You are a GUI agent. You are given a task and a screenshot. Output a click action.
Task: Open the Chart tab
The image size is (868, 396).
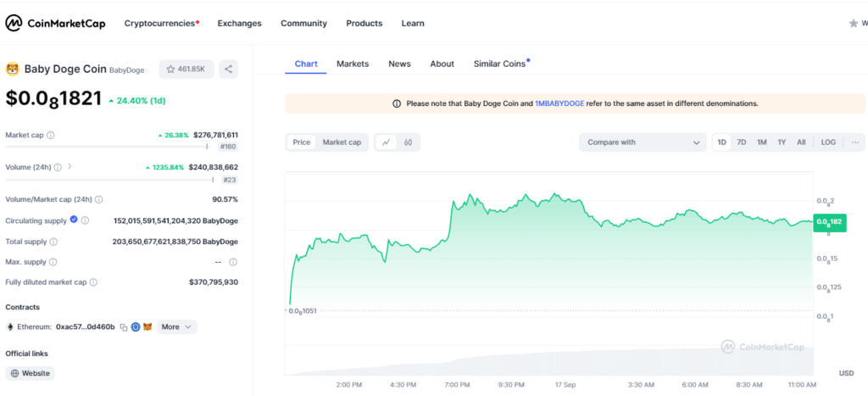pos(306,64)
